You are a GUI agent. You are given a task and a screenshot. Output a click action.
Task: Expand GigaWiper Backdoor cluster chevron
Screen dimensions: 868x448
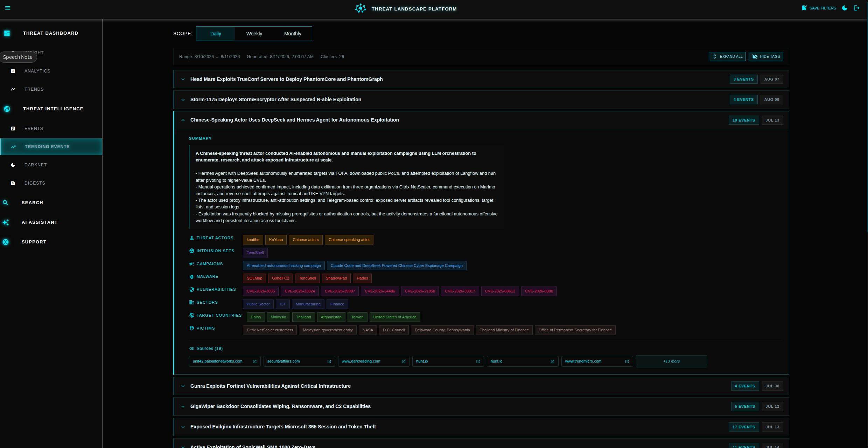pyautogui.click(x=183, y=407)
